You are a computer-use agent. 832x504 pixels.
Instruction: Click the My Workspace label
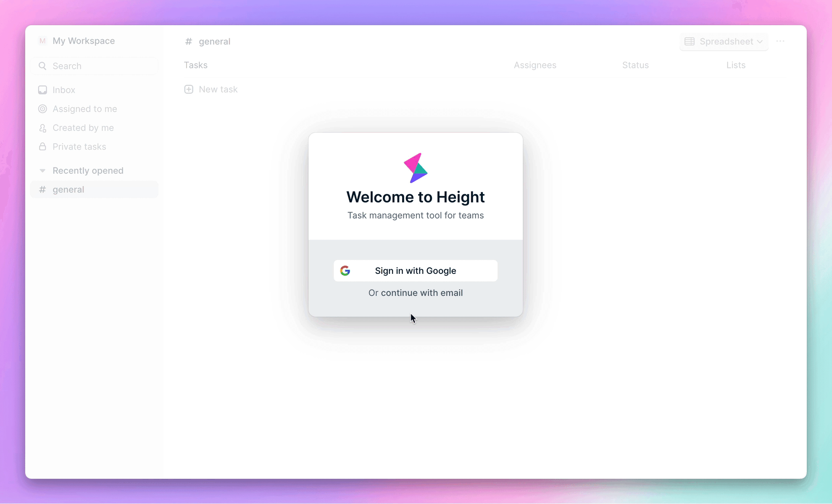coord(84,40)
